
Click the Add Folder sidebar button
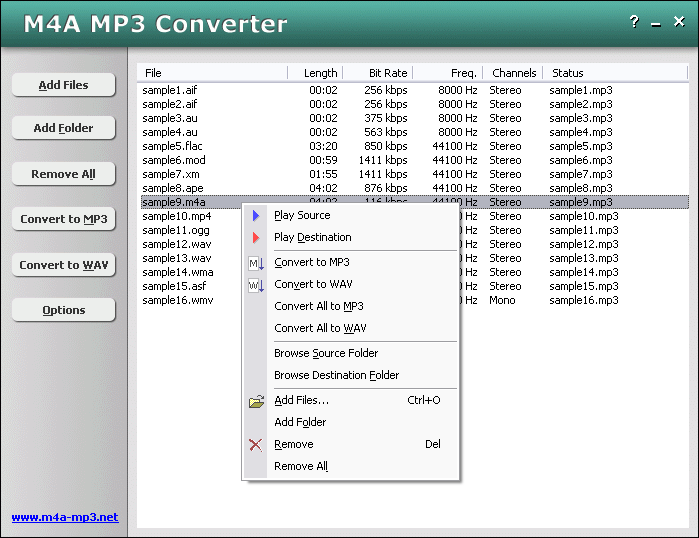(x=64, y=128)
